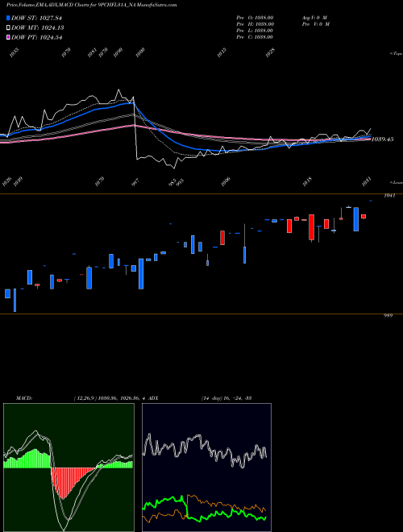Click the 989 lower axis label
Screen dimensions: 403x532
pos(388,315)
